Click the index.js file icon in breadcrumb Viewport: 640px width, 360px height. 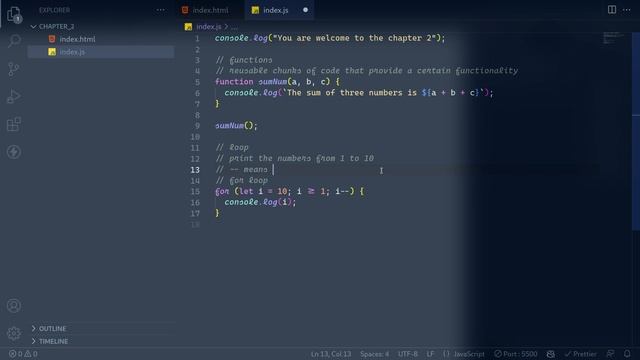(x=188, y=27)
